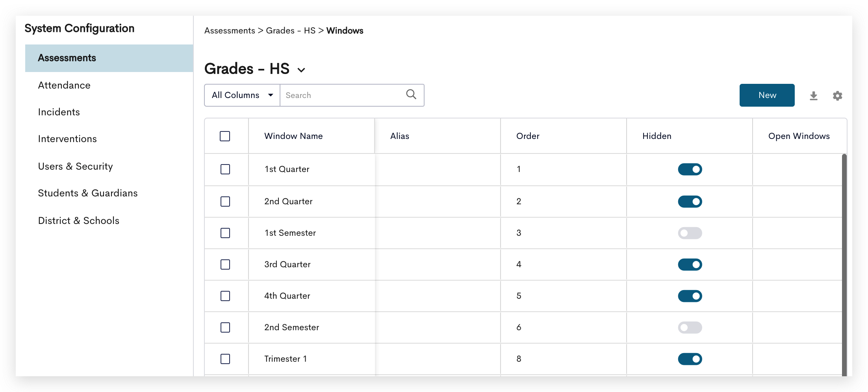Open the settings gear icon
The height and width of the screenshot is (392, 868).
click(838, 96)
